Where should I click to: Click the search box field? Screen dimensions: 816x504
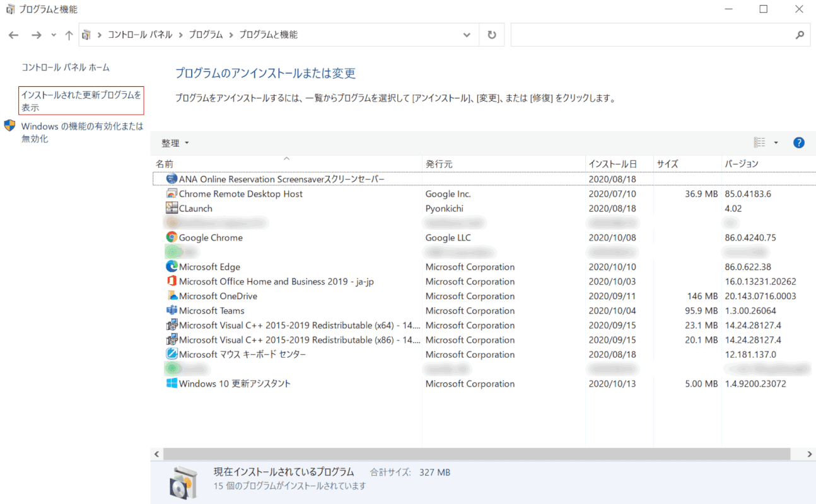660,35
